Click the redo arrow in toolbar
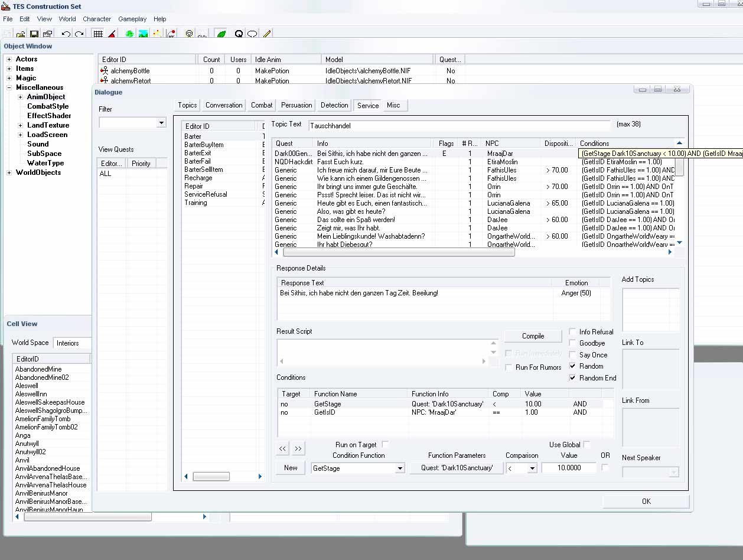Image resolution: width=743 pixels, height=560 pixels. pyautogui.click(x=79, y=34)
